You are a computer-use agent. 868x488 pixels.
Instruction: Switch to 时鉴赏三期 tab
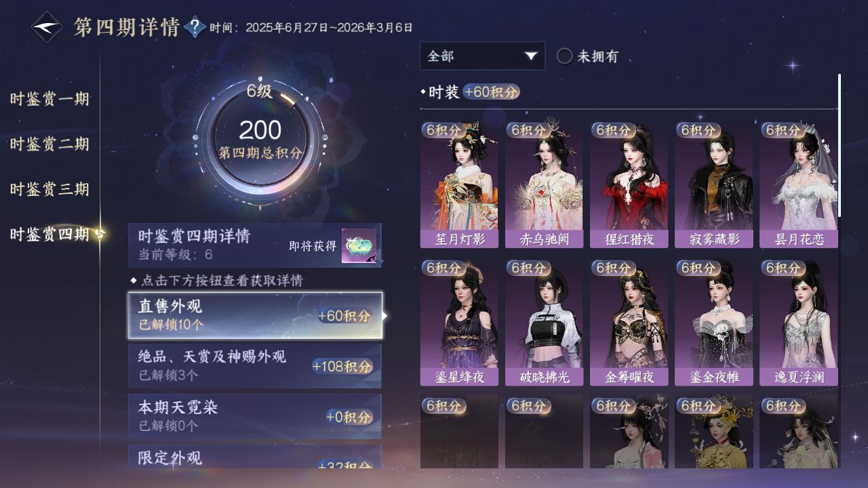click(50, 189)
